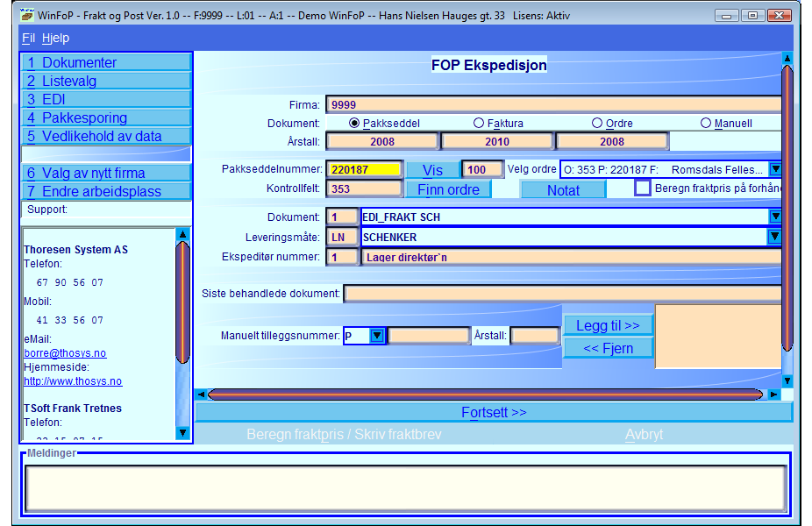Screen dimensions: 812x526
Task: Expand the Leveringsmåte SCHENKER dropdown
Action: (x=775, y=237)
